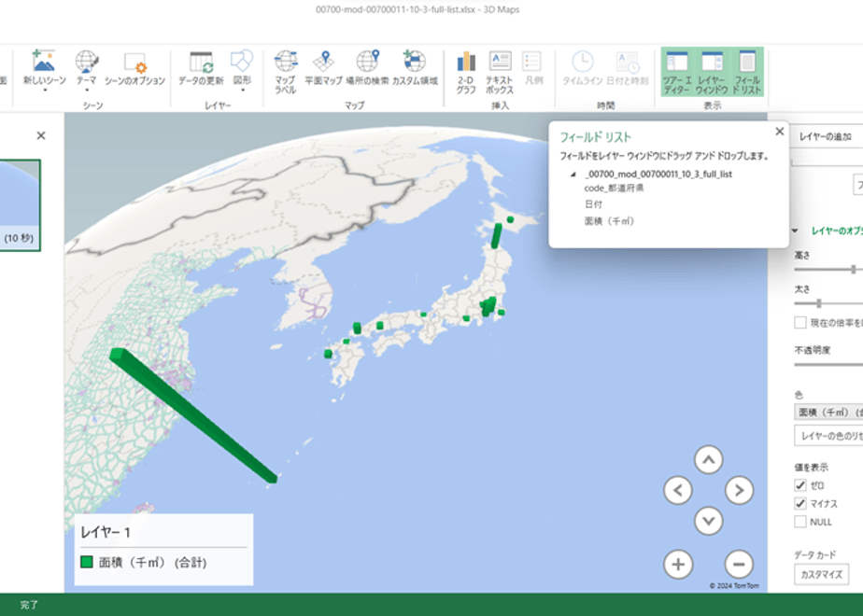Toggle マップ ラベル map labels
863x616 pixels.
[286, 72]
